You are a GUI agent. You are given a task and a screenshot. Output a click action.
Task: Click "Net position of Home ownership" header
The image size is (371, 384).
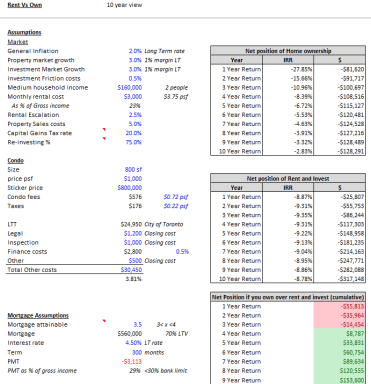click(x=288, y=51)
